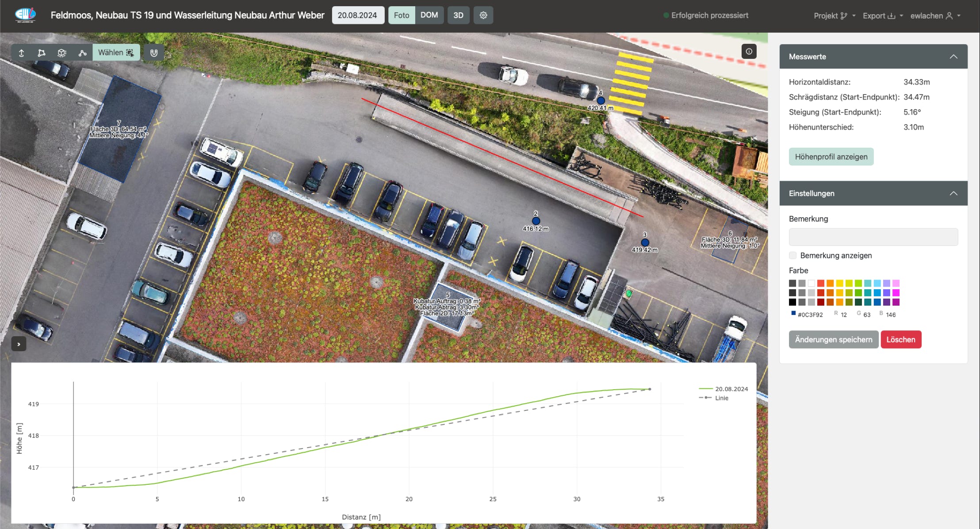The height and width of the screenshot is (529, 980).
Task: Click the map info icon
Action: [x=749, y=51]
